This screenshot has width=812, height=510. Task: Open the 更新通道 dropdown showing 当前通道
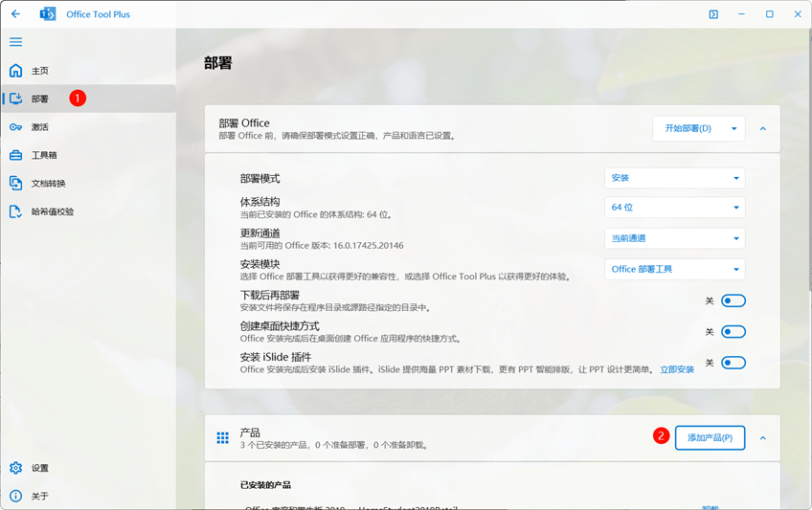(x=675, y=238)
